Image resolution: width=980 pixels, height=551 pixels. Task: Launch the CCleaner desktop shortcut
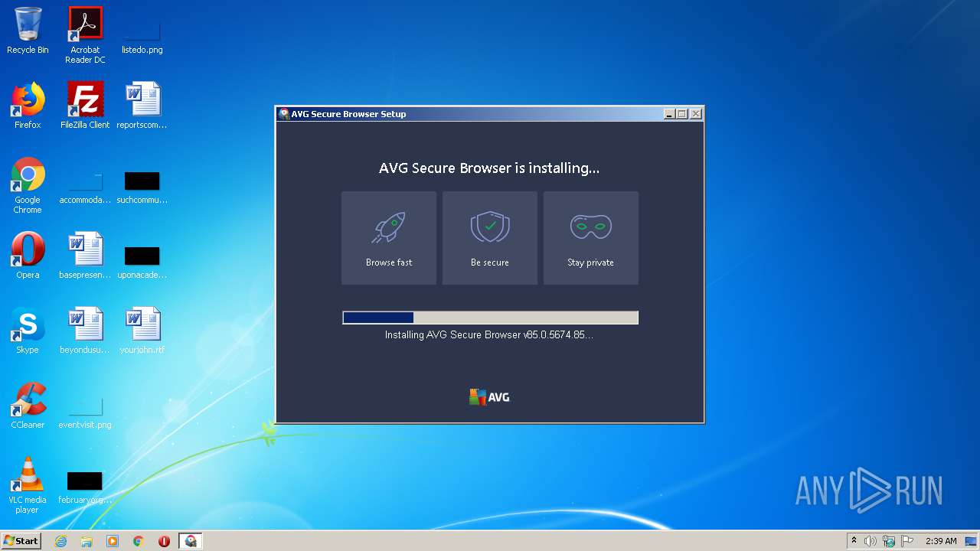(x=28, y=406)
